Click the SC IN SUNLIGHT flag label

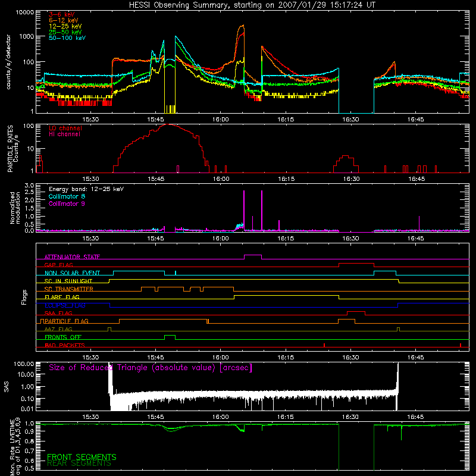(x=68, y=281)
